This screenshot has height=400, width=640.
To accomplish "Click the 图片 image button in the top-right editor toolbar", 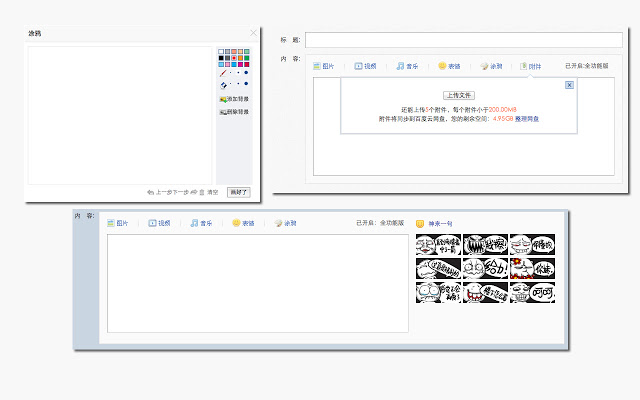I will click(324, 66).
